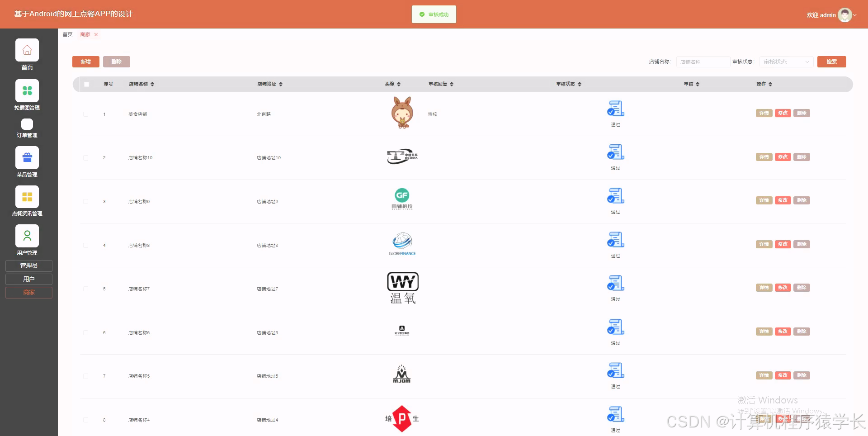Select checkbox for row 店铺名称9
This screenshot has width=868, height=436.
[86, 201]
